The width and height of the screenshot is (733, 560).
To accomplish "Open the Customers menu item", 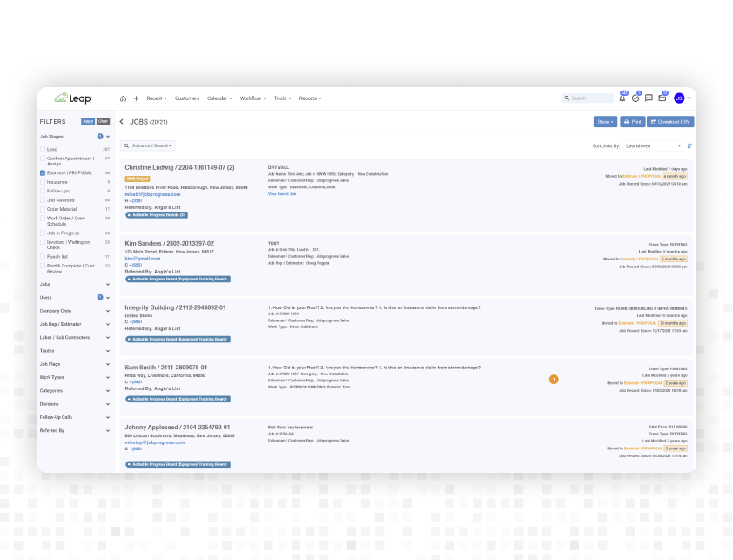I will 187,98.
